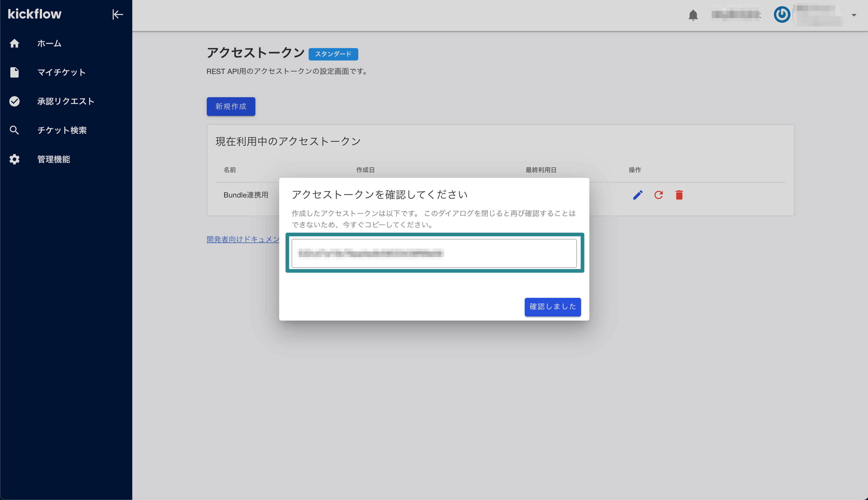Click the pencil edit token icon
Screen dimensions: 868x500
click(638, 195)
